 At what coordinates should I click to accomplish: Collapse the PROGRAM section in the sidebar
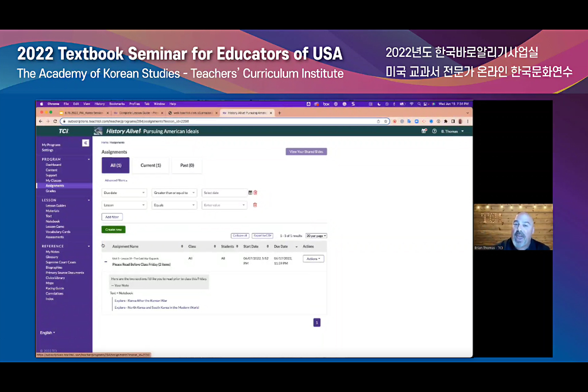coord(89,160)
